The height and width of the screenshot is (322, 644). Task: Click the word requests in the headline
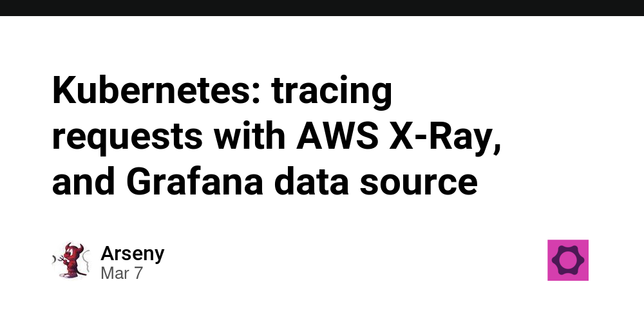(x=128, y=138)
